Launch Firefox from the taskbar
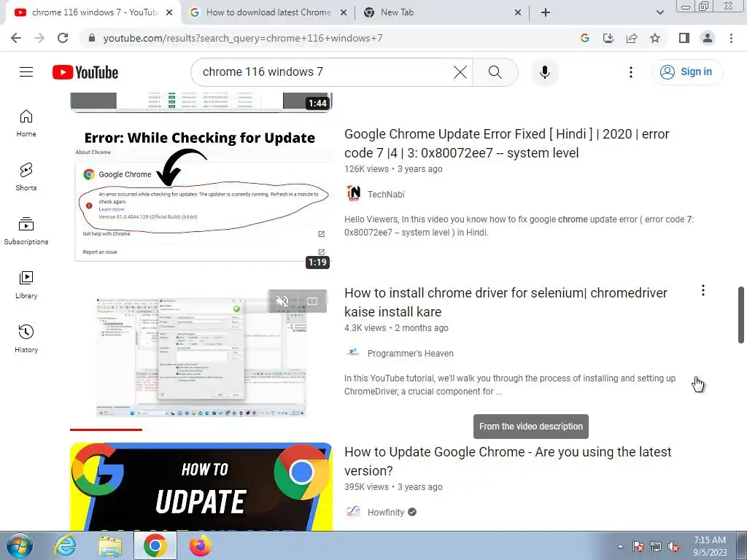The height and width of the screenshot is (560, 747). (x=200, y=546)
